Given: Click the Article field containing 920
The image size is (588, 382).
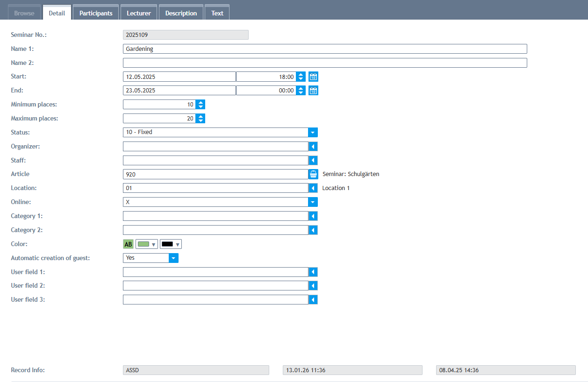Looking at the screenshot, I should pos(215,174).
